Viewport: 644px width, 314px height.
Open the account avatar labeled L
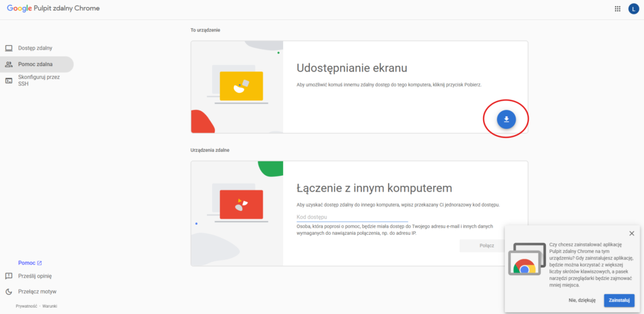633,9
